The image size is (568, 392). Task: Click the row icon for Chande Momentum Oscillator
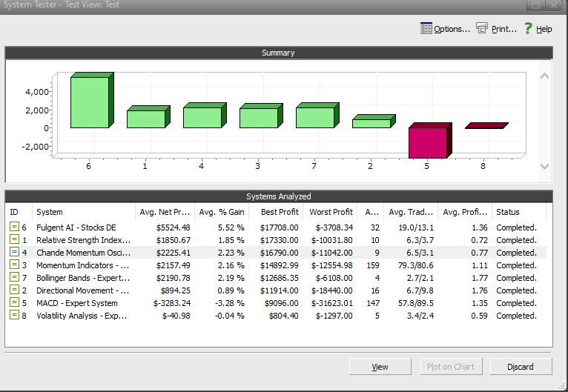click(x=14, y=253)
